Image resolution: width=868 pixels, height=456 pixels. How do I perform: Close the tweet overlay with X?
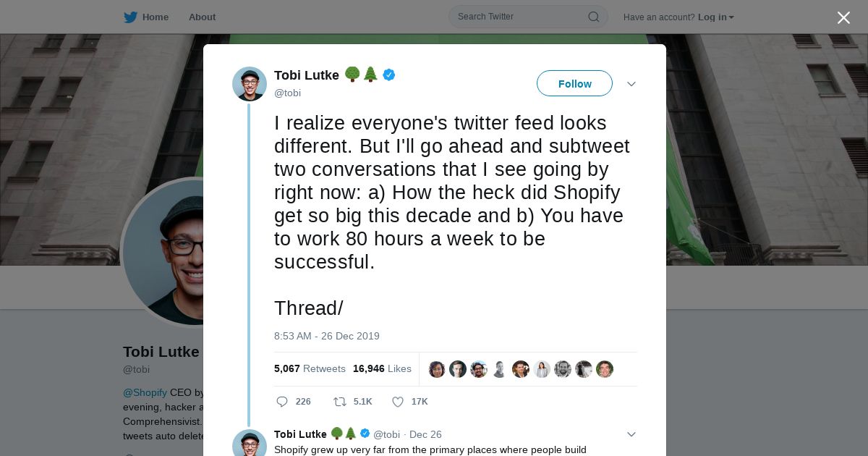(843, 18)
